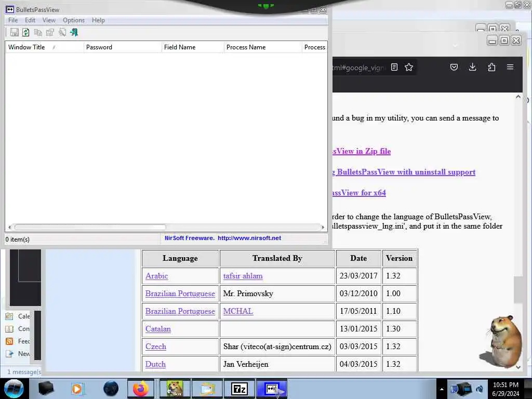Image resolution: width=532 pixels, height=399 pixels.
Task: Open the media player taskbar icon
Action: coord(77,389)
